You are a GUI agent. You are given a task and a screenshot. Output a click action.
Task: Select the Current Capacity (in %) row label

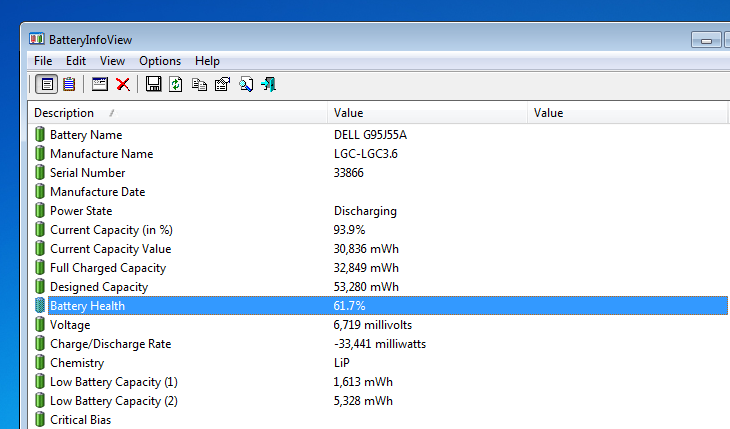(x=111, y=230)
